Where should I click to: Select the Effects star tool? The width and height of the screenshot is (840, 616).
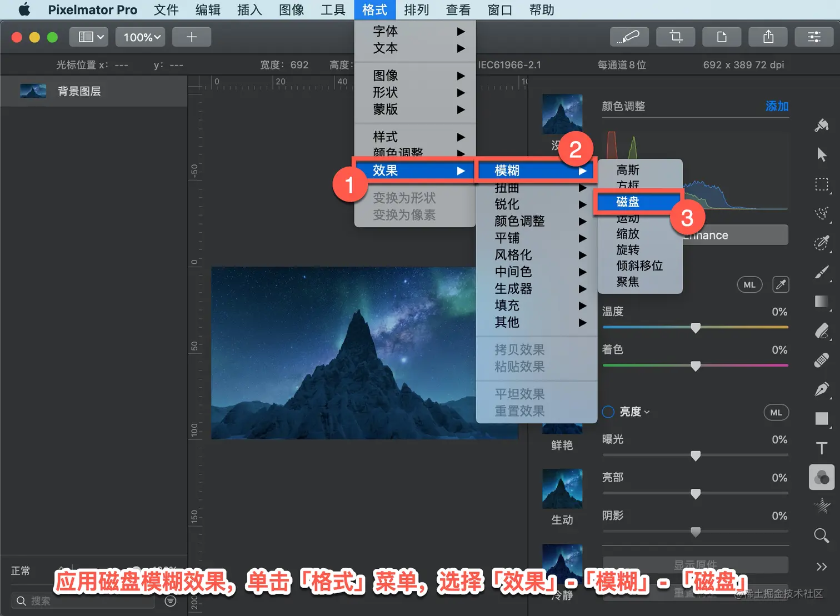coord(822,506)
